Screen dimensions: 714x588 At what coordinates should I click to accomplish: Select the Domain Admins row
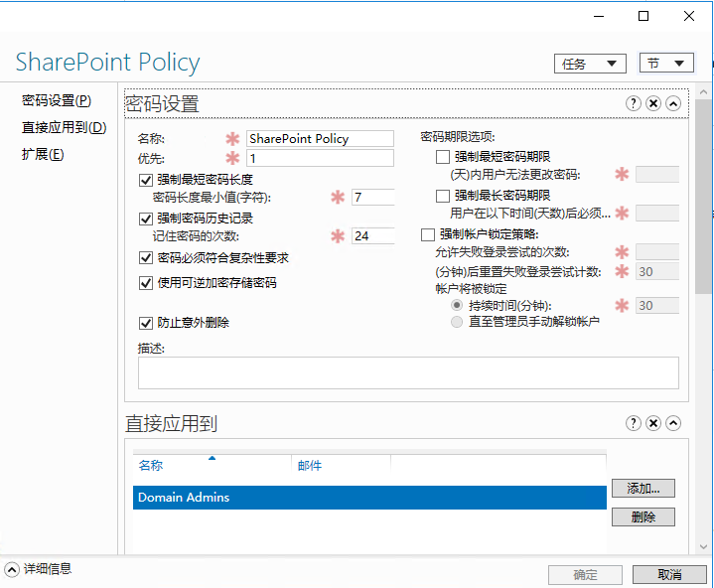pyautogui.click(x=369, y=498)
